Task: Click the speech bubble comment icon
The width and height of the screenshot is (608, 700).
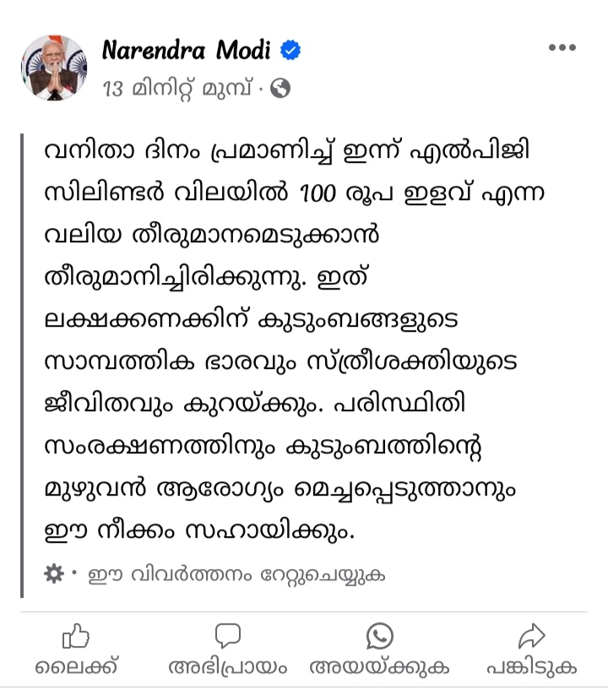Action: 227,635
